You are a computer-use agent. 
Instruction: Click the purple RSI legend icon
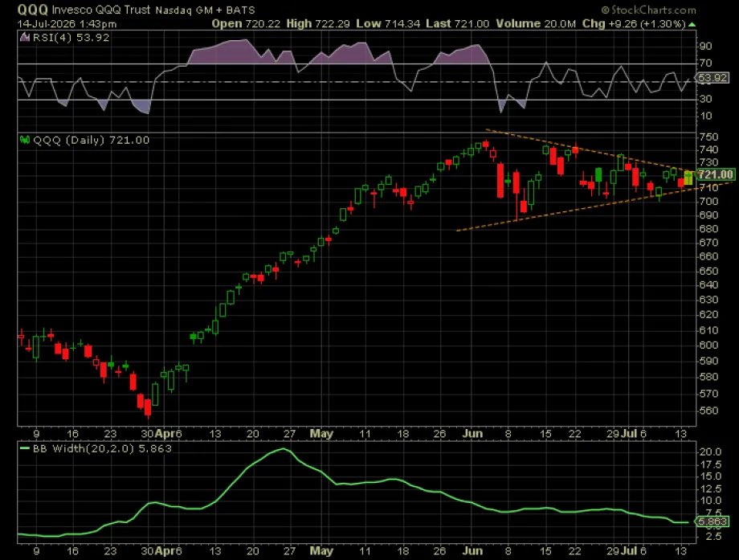click(x=25, y=38)
